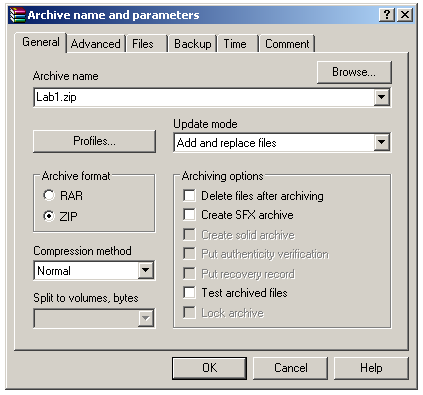Click the question mark help icon

pyautogui.click(x=387, y=15)
